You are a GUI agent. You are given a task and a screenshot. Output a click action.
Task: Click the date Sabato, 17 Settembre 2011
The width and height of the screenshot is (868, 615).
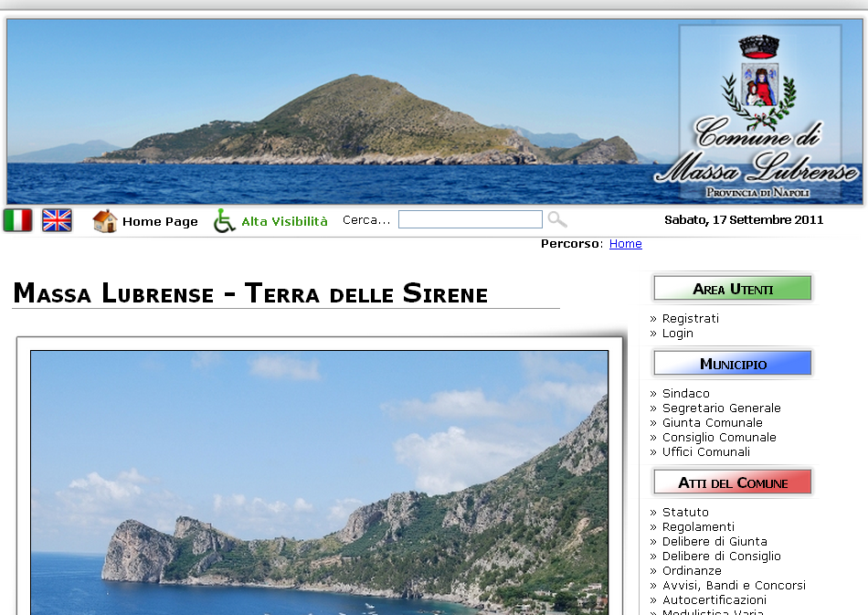[744, 220]
